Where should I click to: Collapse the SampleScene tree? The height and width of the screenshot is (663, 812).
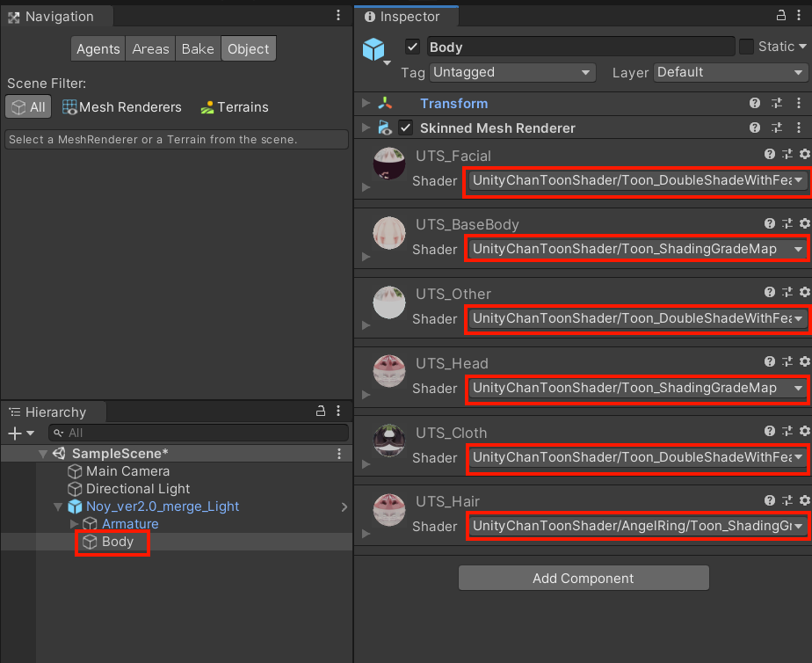43,455
